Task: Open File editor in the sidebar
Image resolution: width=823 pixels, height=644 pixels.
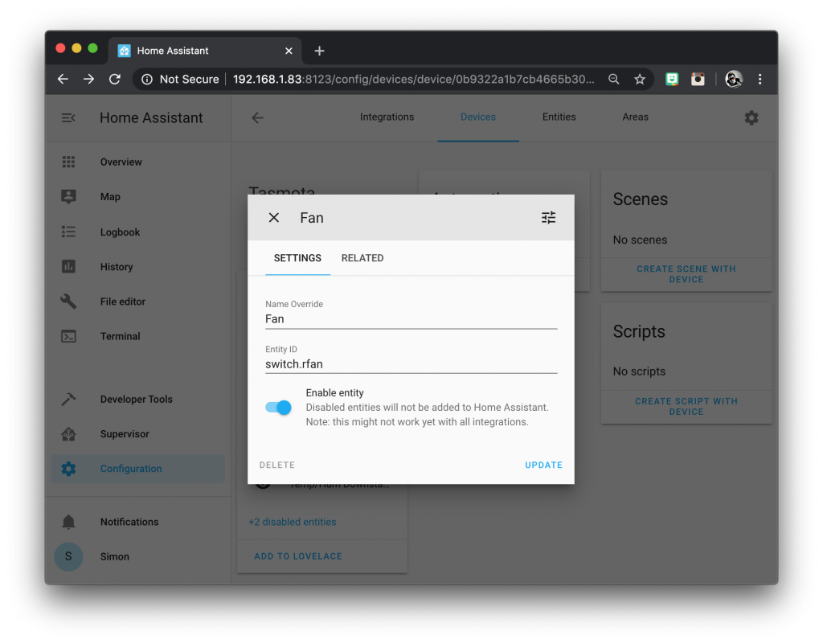Action: (138, 301)
